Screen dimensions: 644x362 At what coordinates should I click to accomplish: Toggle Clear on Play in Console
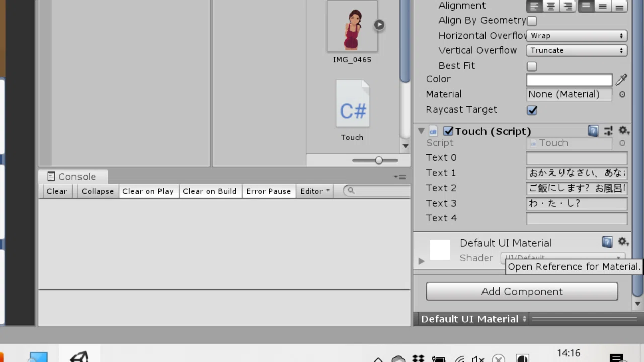click(x=148, y=191)
